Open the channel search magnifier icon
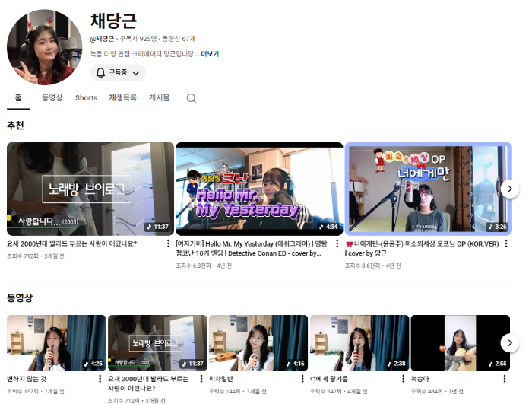The height and width of the screenshot is (404, 532). 192,98
